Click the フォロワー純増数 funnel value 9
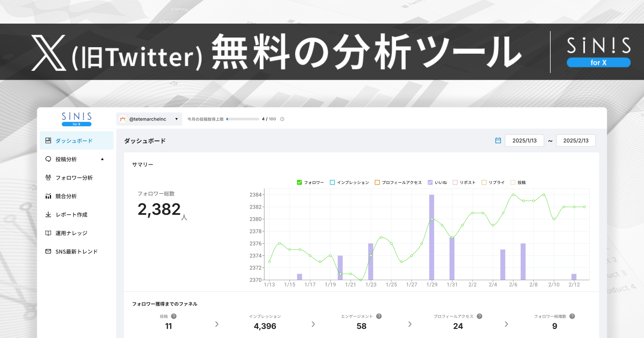This screenshot has width=644, height=338. click(x=555, y=326)
